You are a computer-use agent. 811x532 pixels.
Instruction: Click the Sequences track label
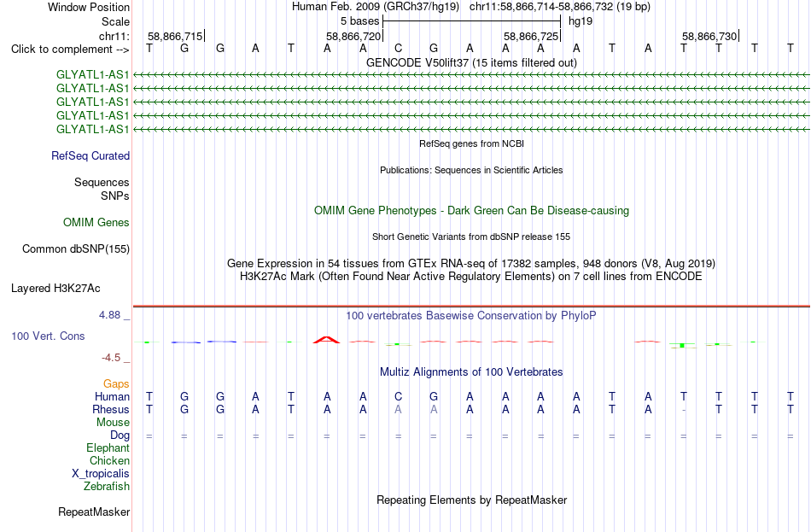[x=102, y=182]
